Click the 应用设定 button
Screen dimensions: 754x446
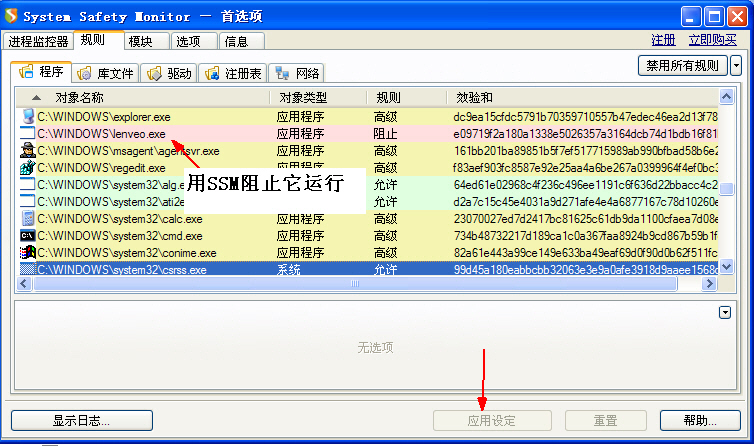tap(492, 421)
